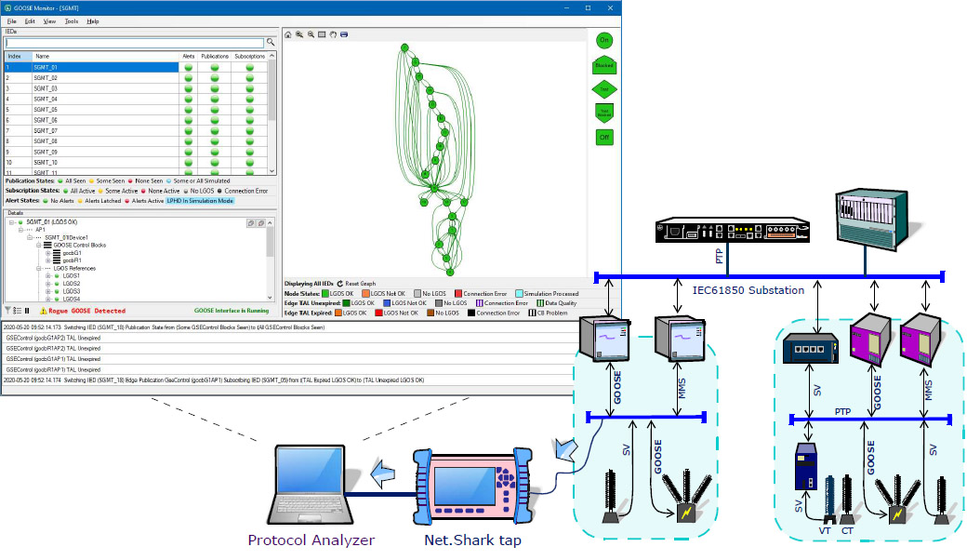Click the reset graph circular arrow
The width and height of the screenshot is (980, 560).
click(x=340, y=284)
